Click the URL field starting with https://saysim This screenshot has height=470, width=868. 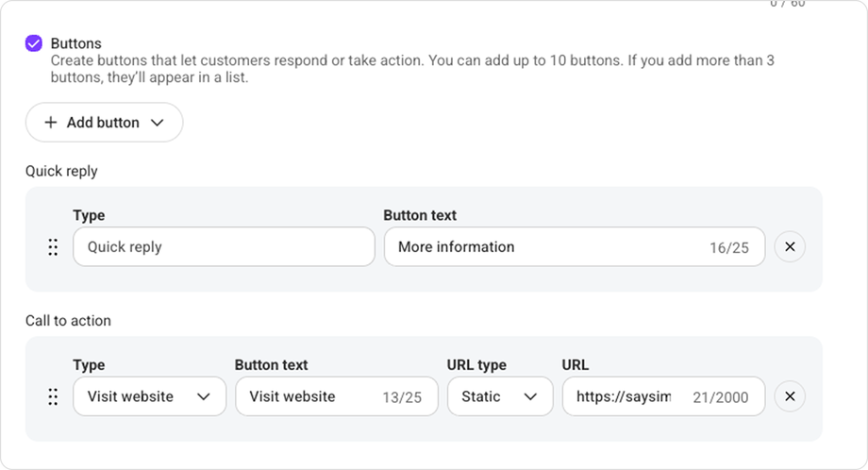point(625,396)
